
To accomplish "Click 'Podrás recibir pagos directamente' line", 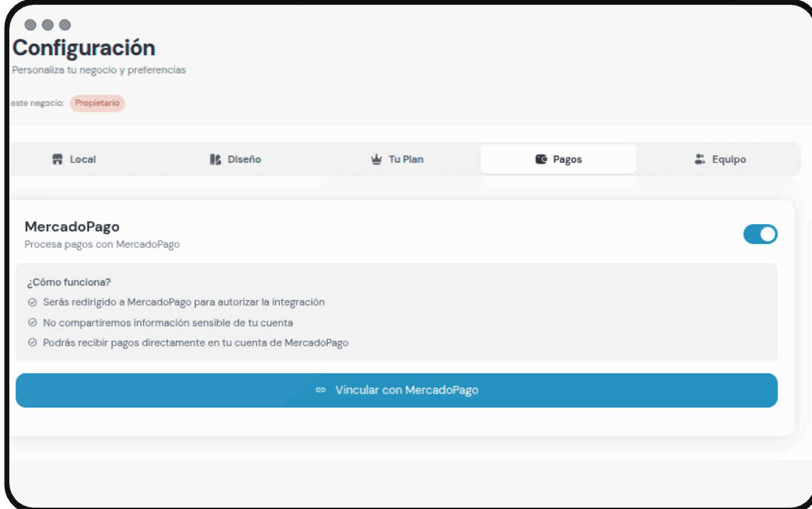I will (195, 343).
